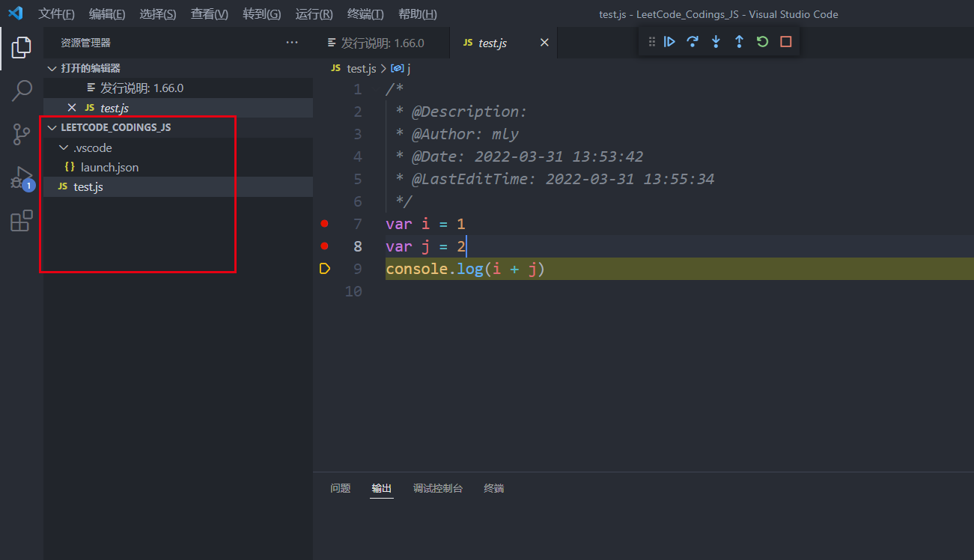
Task: Open the 帮助(H) menu
Action: click(x=418, y=14)
